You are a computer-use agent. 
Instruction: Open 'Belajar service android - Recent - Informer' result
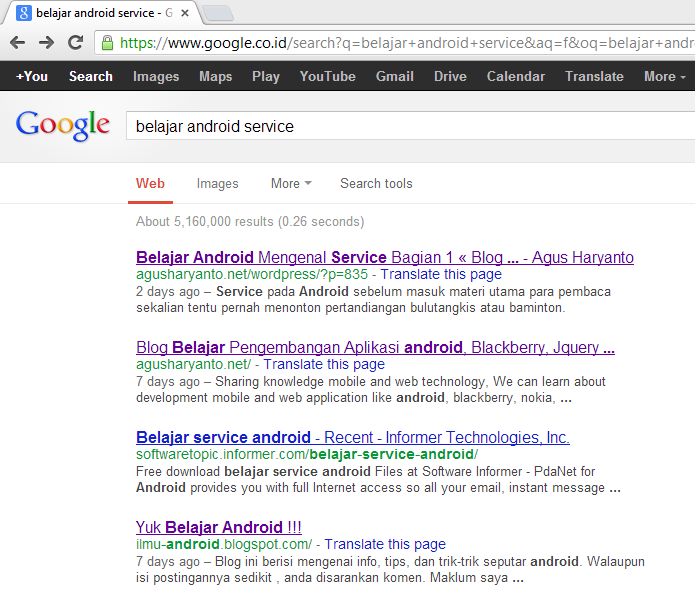[353, 437]
